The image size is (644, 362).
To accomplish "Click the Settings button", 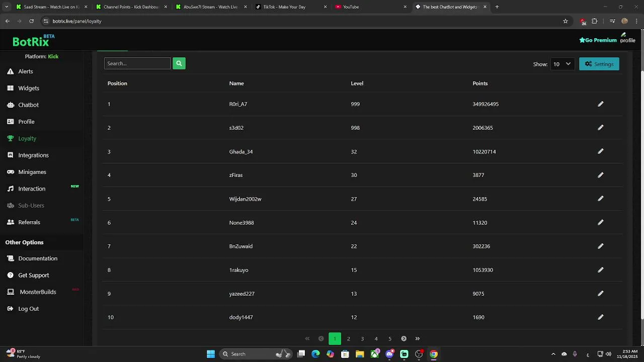I will tap(599, 64).
